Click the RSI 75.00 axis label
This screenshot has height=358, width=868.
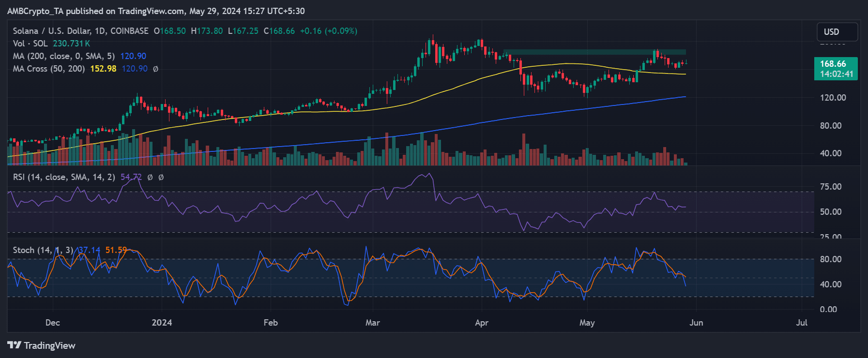(831, 187)
